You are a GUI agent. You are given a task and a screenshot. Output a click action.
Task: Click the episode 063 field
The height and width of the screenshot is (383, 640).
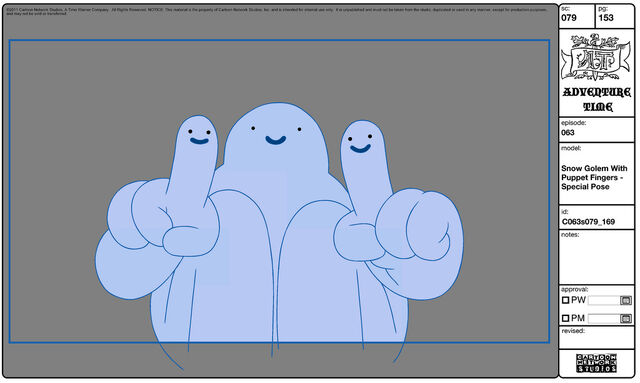click(x=596, y=130)
